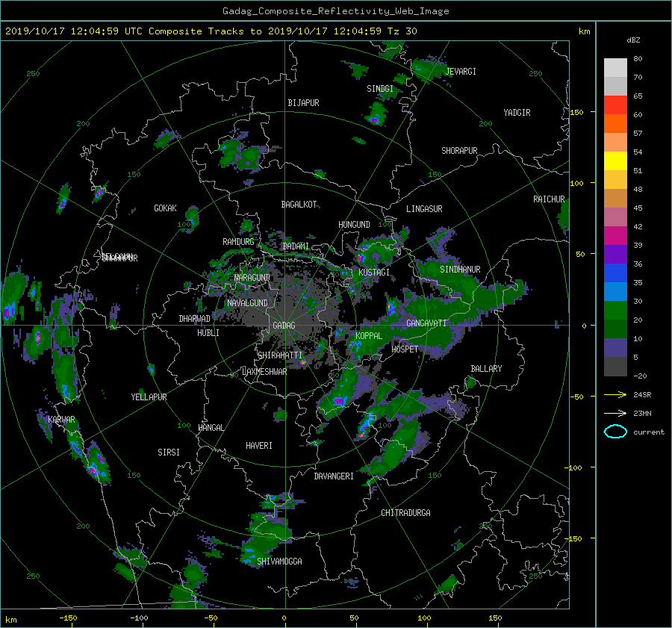672x628 pixels.
Task: Click the HAVERI city label
Action: 259,447
